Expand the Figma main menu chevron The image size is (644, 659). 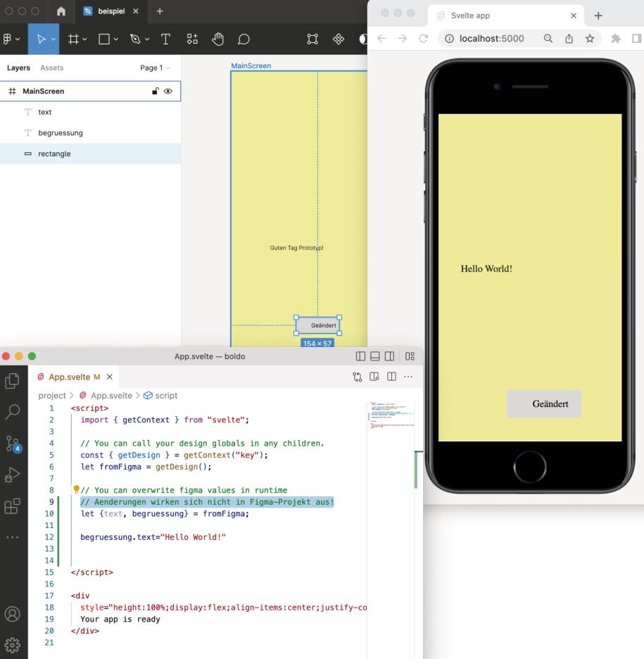[17, 39]
